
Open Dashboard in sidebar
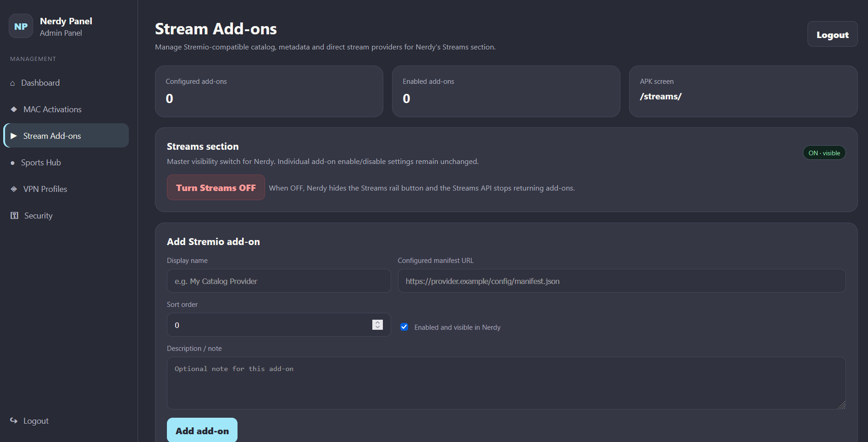(x=66, y=83)
